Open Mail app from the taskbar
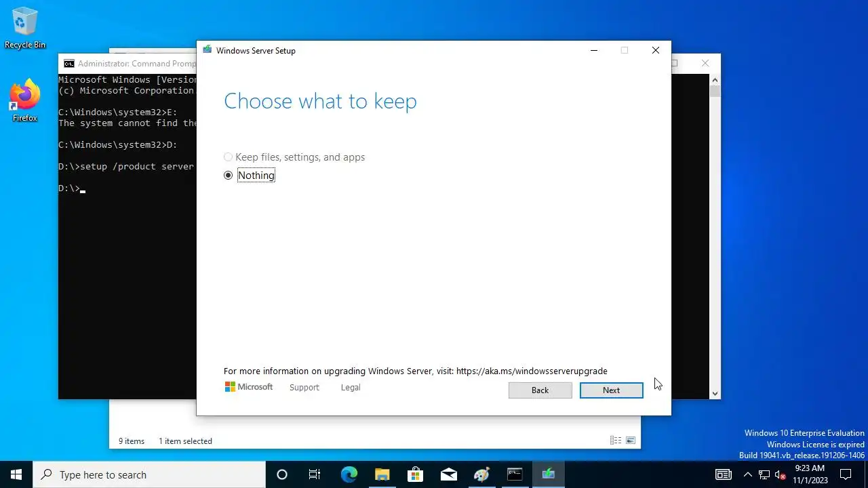 [448, 474]
